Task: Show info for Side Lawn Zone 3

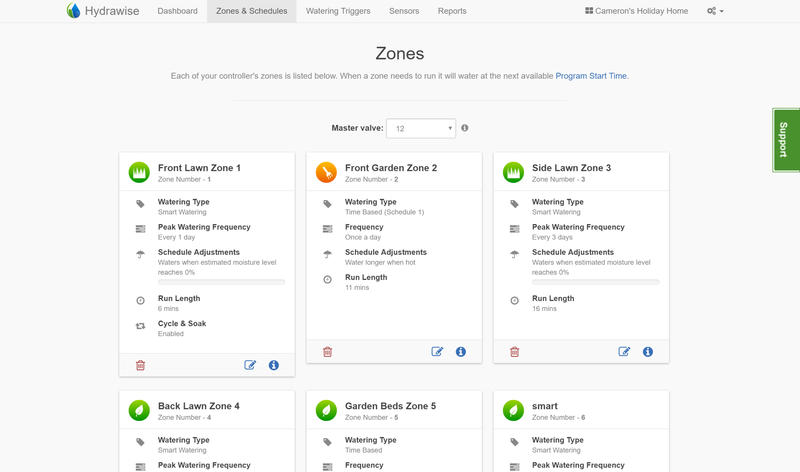Action: (648, 352)
